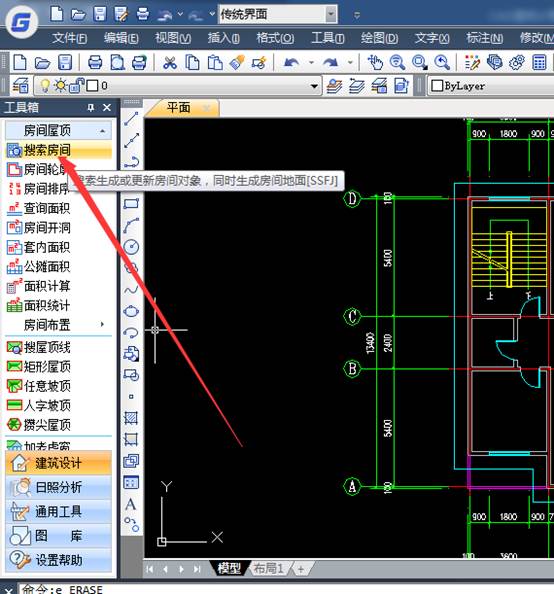Viewport: 554px width, 594px height.
Task: Open the 传统界面 workspace dropdown
Action: point(330,15)
